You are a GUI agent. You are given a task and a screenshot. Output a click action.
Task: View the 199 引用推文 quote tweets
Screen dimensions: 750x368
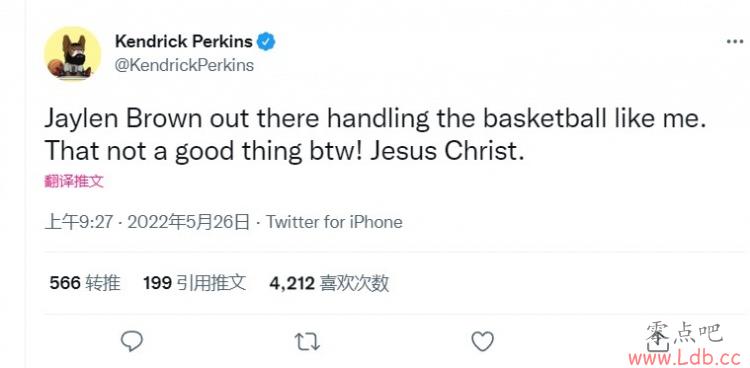tap(195, 283)
